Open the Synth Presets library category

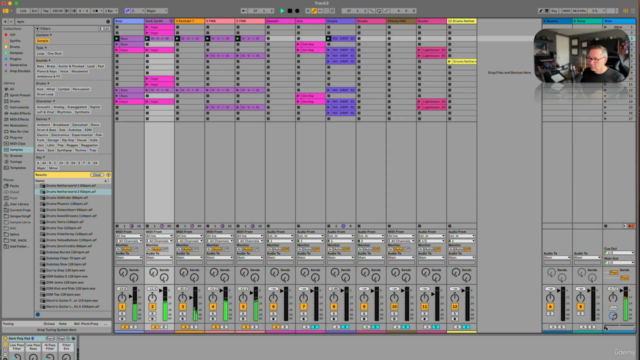tap(20, 95)
